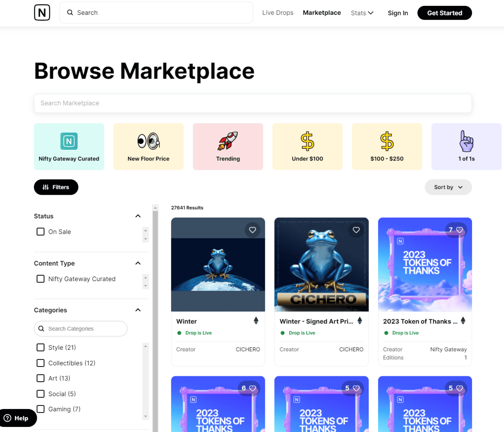Click the 2023 Token of Thanks title
The height and width of the screenshot is (432, 504).
tap(420, 322)
